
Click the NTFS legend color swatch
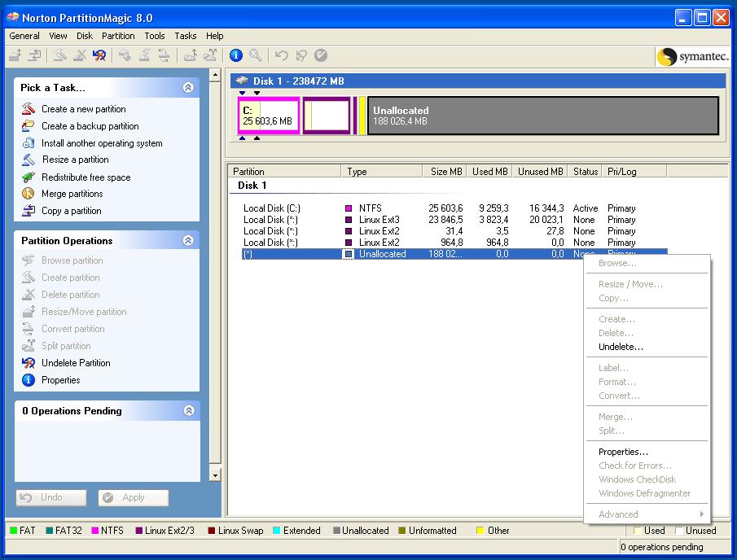click(95, 531)
